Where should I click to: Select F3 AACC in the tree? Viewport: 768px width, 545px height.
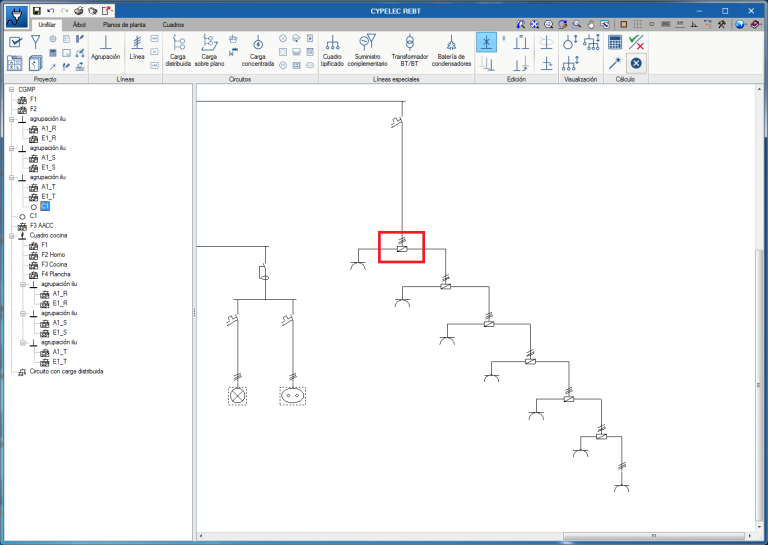pyautogui.click(x=42, y=226)
